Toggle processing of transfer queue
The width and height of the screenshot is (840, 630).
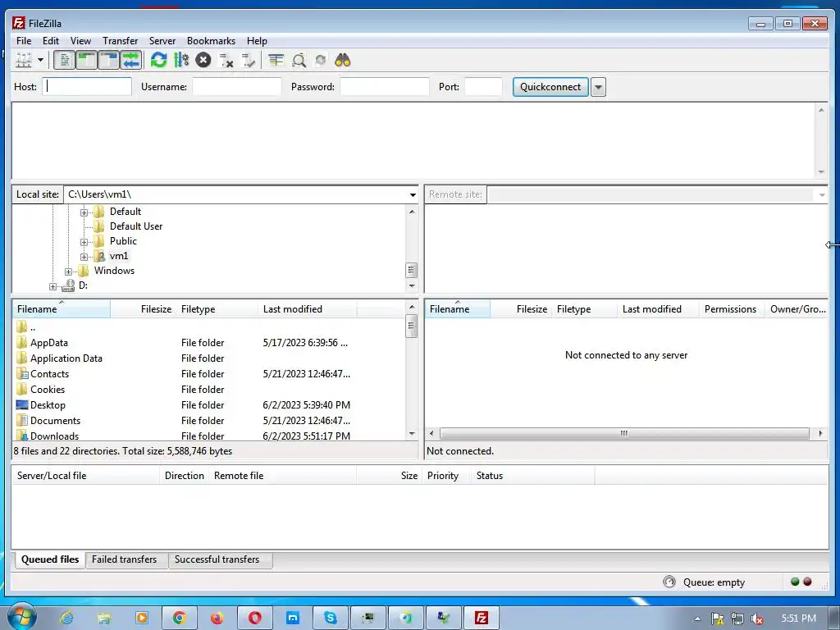point(181,60)
